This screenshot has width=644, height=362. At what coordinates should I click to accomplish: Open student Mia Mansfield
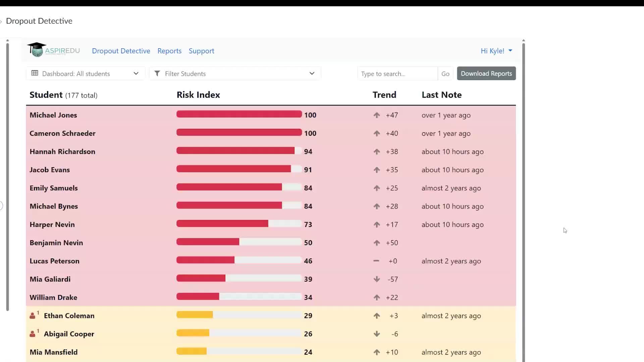54,352
